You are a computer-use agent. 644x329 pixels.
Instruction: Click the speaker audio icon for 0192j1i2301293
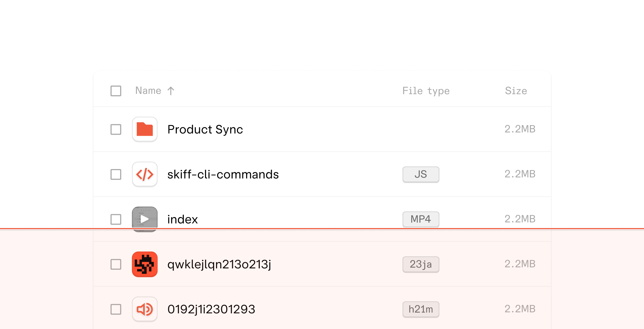(x=145, y=309)
